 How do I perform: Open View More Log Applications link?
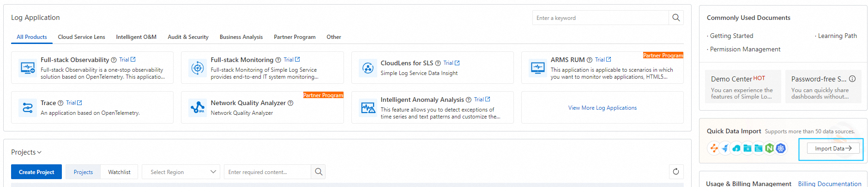click(602, 108)
